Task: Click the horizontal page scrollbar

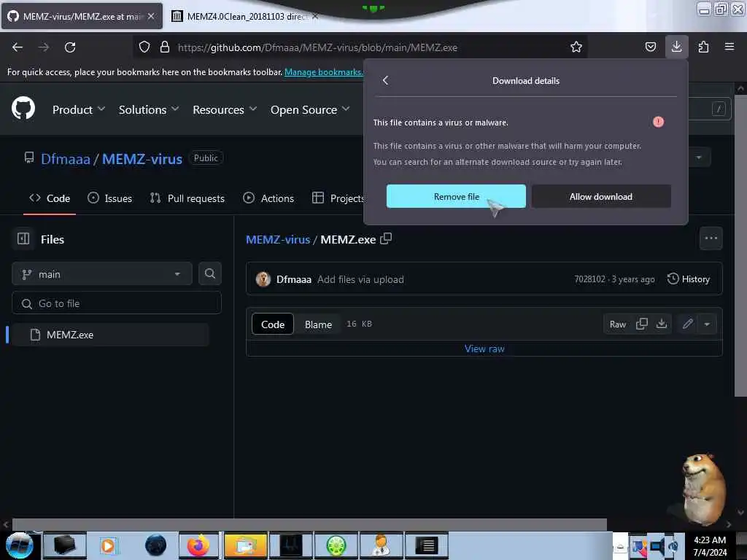Action: (309, 524)
